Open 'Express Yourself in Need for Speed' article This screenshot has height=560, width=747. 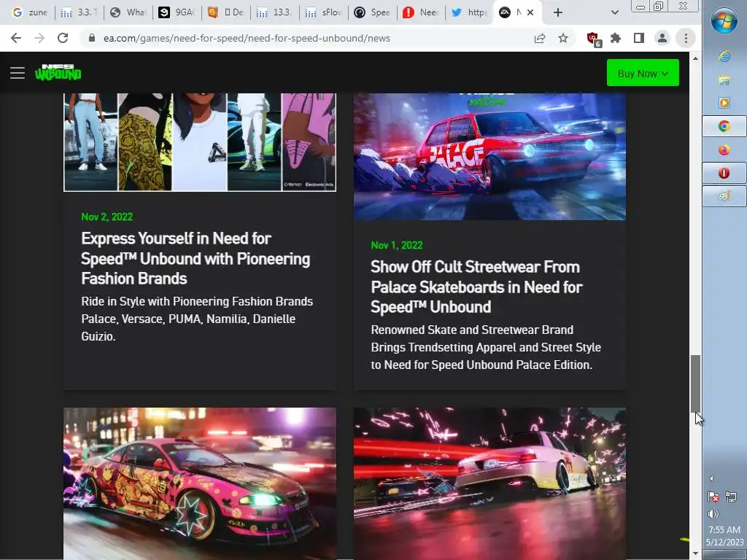pyautogui.click(x=196, y=258)
